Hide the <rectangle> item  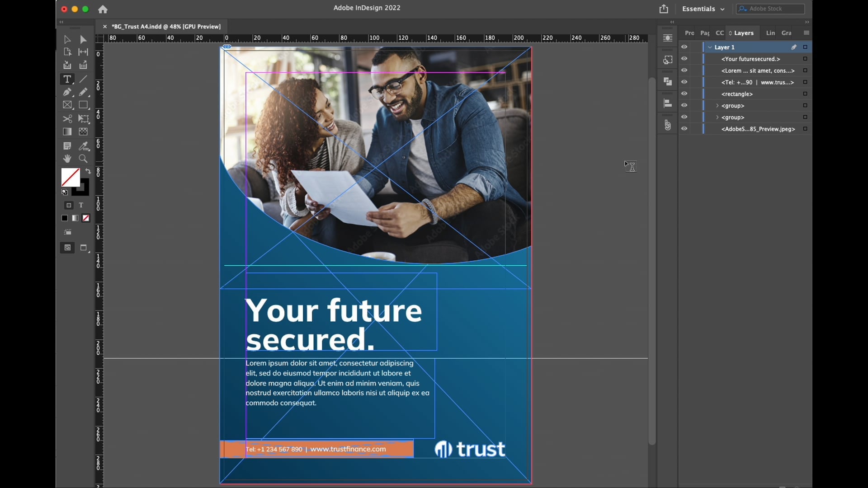click(684, 94)
